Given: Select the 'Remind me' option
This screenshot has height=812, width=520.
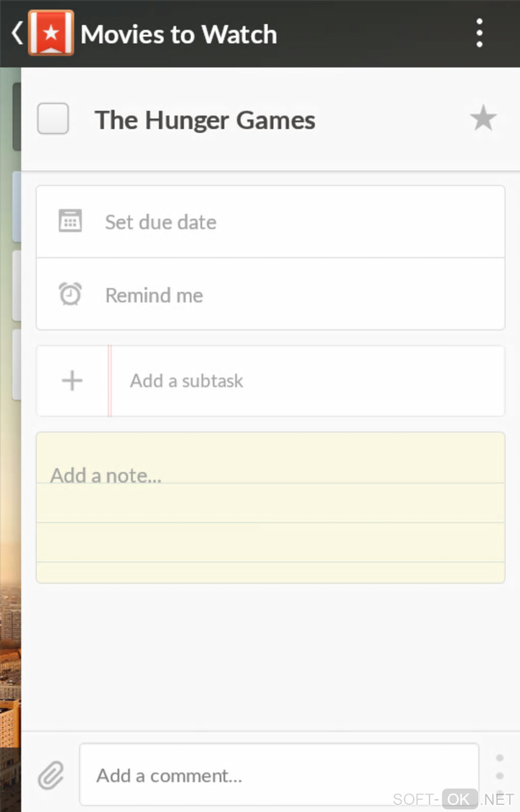Looking at the screenshot, I should [154, 295].
